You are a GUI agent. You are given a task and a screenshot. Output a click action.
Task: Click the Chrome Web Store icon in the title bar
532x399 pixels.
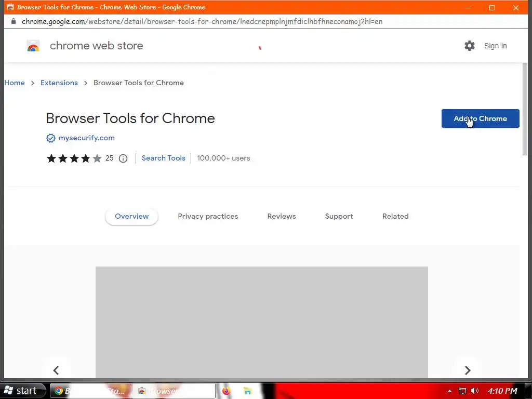pos(10,7)
